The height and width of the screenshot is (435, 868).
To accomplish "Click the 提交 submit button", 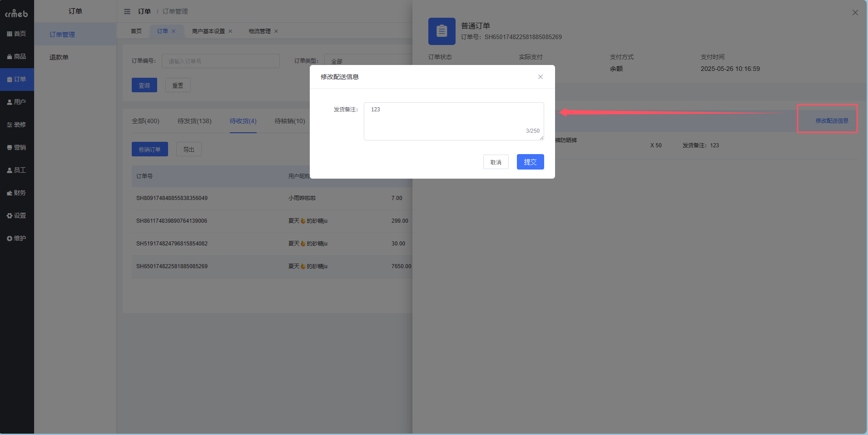I will [530, 162].
